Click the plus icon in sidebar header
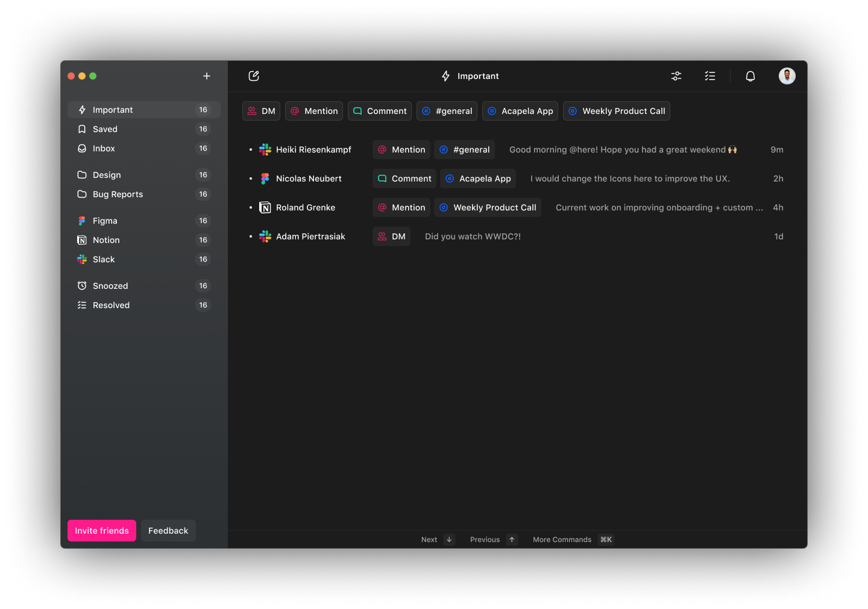This screenshot has width=868, height=609. (207, 76)
